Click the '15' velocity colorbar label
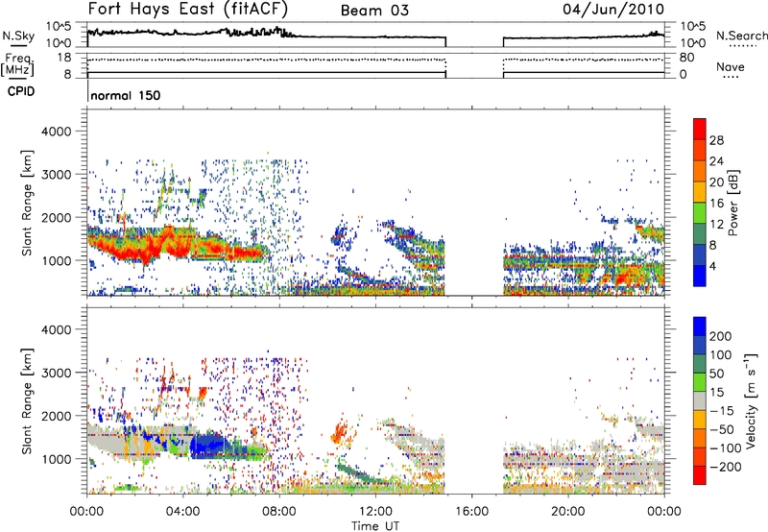This screenshot has width=768, height=532. pos(716,393)
